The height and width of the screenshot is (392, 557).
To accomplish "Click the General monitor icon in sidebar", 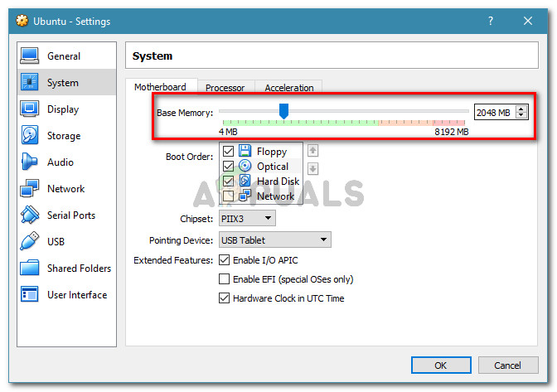I will click(30, 56).
